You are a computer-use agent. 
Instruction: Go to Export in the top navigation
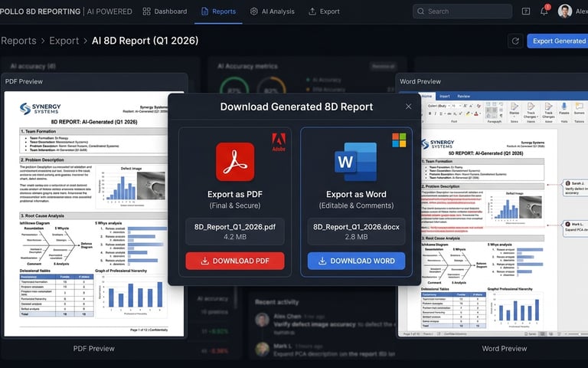click(324, 11)
